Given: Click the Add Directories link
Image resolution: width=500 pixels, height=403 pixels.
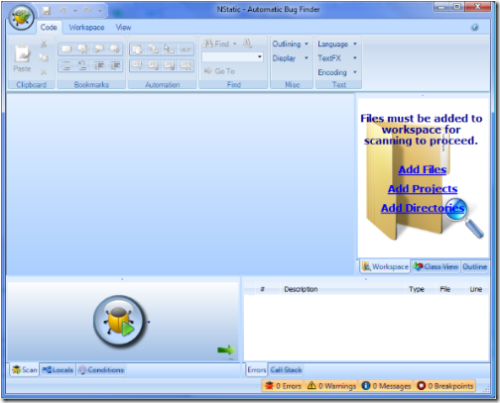Looking at the screenshot, I should [423, 208].
